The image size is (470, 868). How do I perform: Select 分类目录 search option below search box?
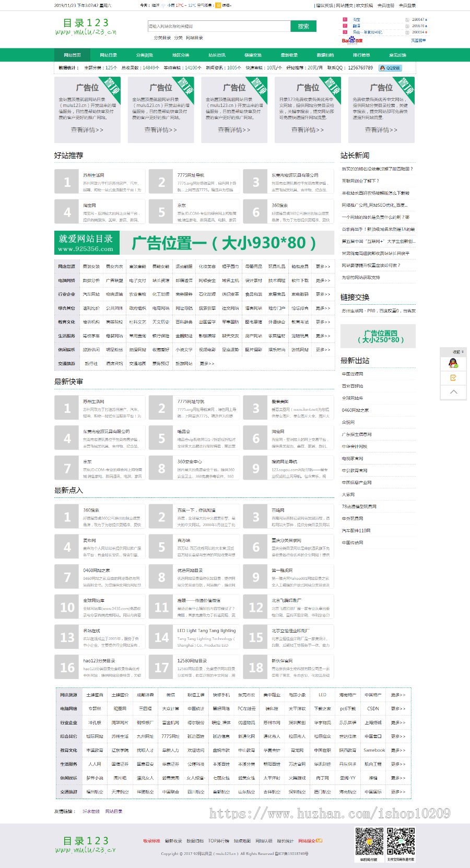click(162, 38)
